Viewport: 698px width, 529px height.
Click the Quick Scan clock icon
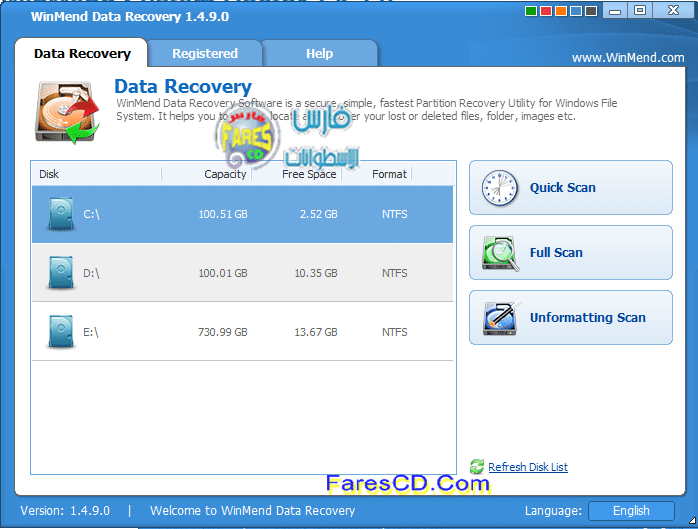[x=499, y=188]
